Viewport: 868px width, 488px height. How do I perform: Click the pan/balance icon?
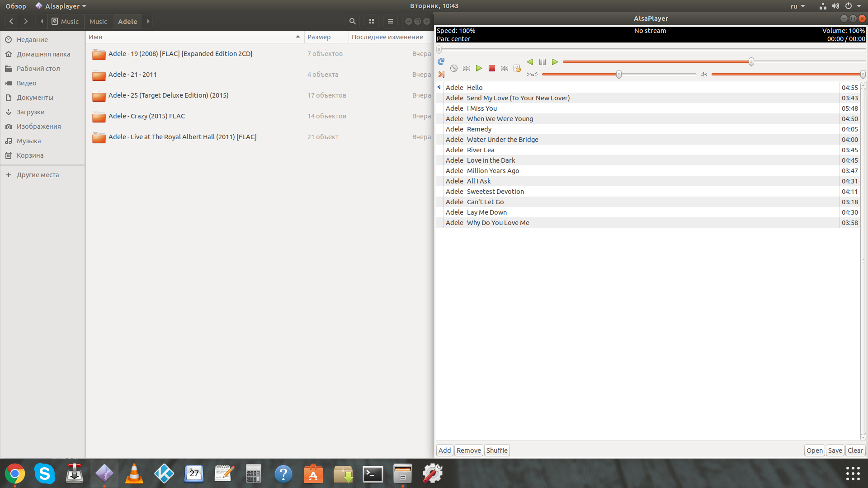[x=532, y=74]
